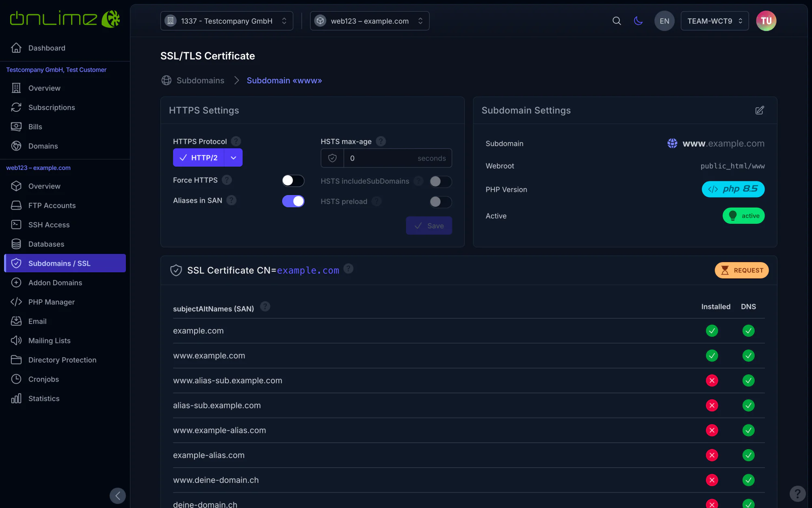Open the TU user avatar menu
Screen dimensions: 812x508
pyautogui.click(x=766, y=21)
